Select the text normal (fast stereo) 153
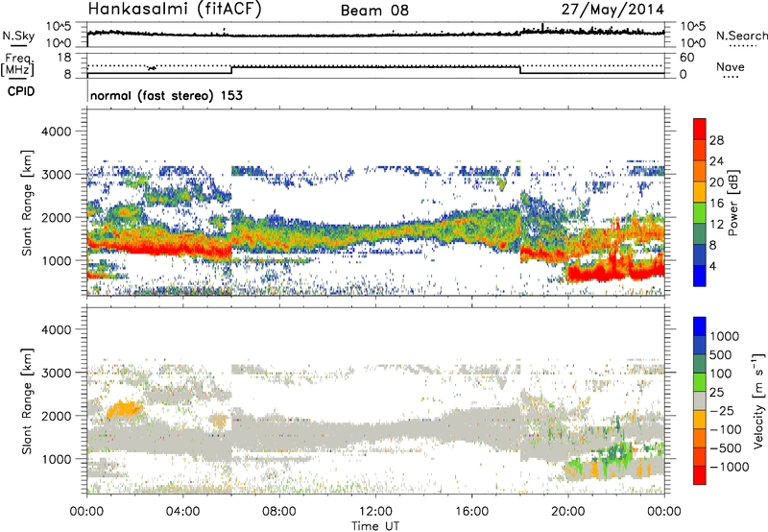768x532 pixels. click(x=166, y=96)
